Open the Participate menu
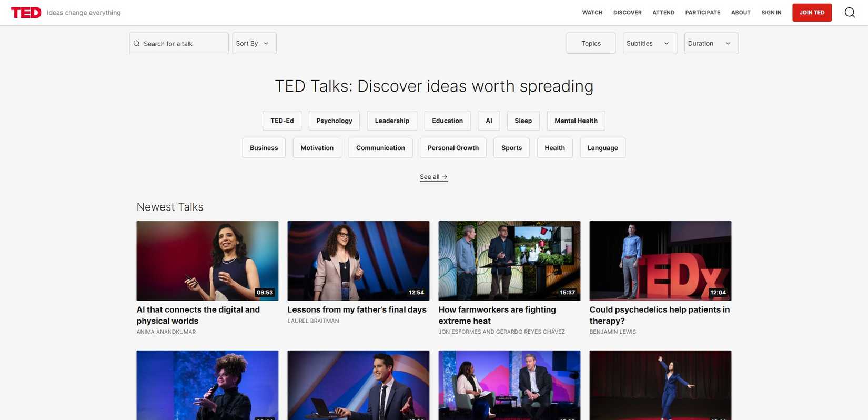 coord(703,13)
